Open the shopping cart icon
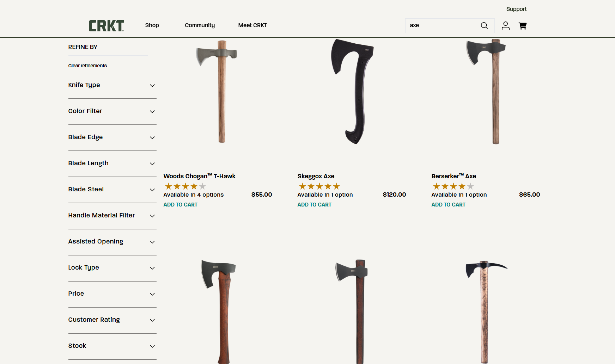Screen dimensions: 615x364 [523, 26]
